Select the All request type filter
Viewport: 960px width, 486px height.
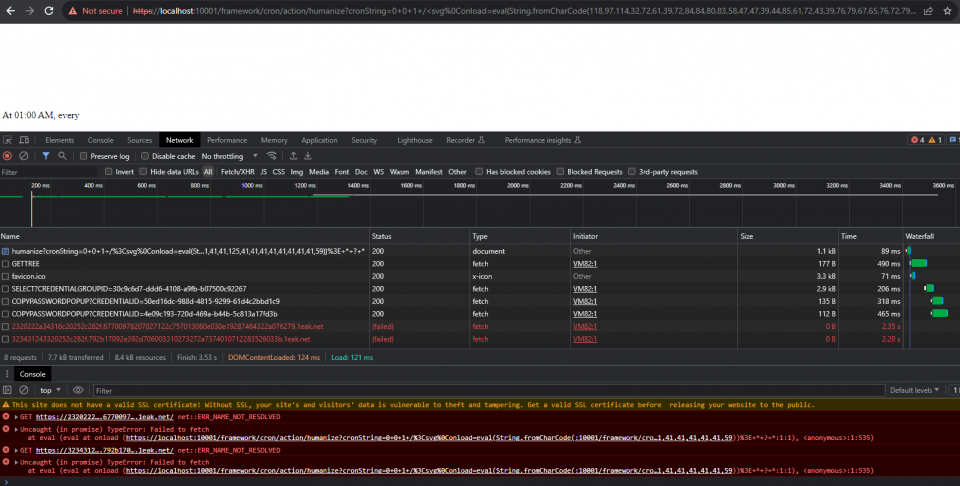tap(208, 172)
